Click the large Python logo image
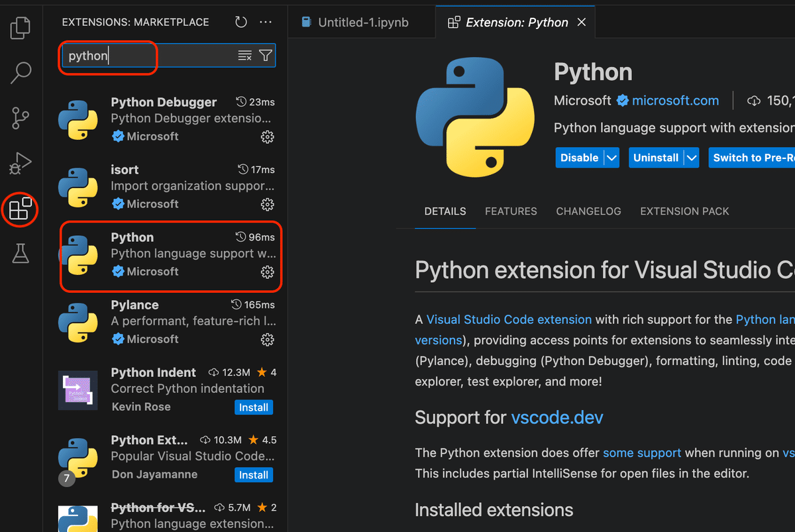 tap(475, 117)
